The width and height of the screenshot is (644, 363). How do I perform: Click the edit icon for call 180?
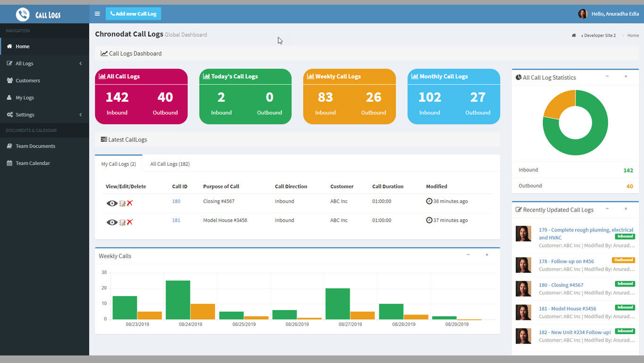122,203
